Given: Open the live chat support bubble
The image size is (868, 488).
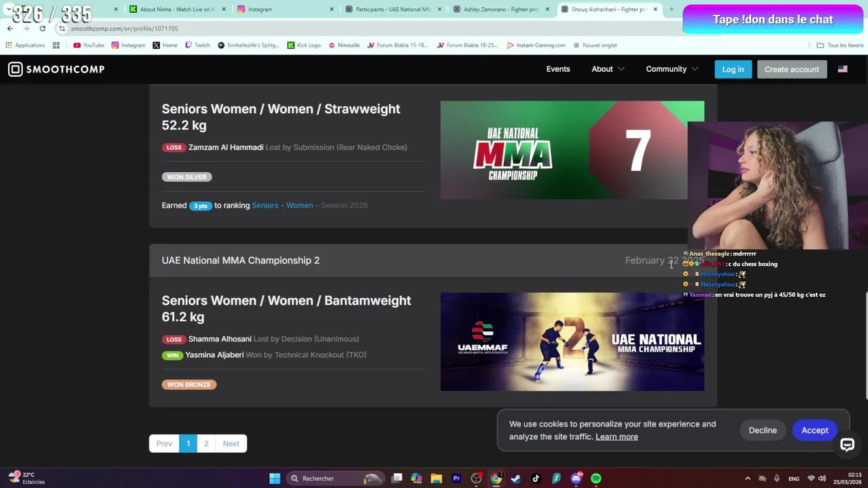Looking at the screenshot, I should [847, 445].
